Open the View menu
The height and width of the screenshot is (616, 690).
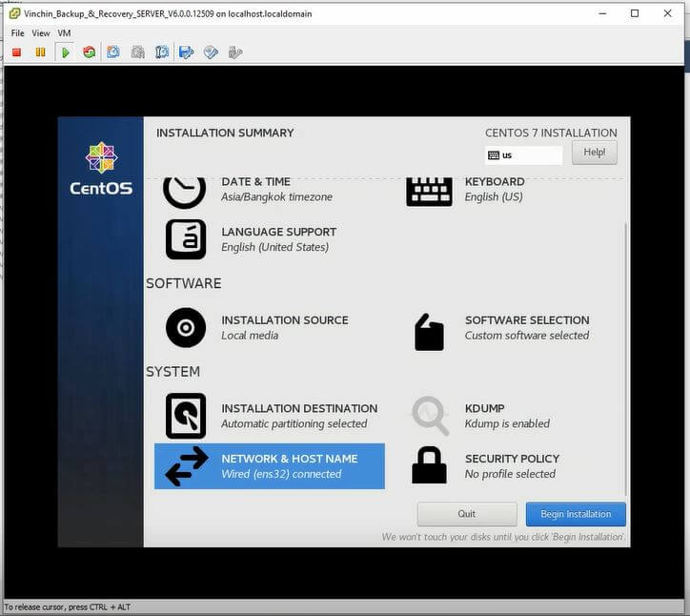(x=40, y=33)
